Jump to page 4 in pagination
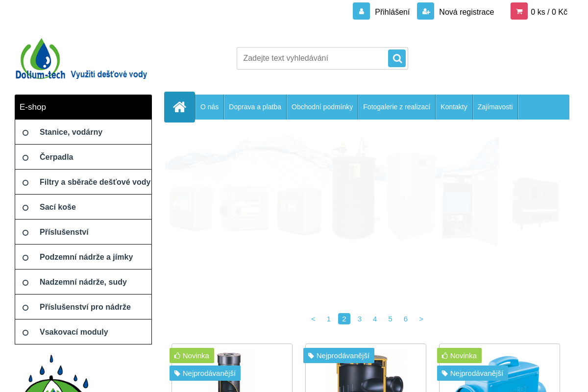 point(375,319)
